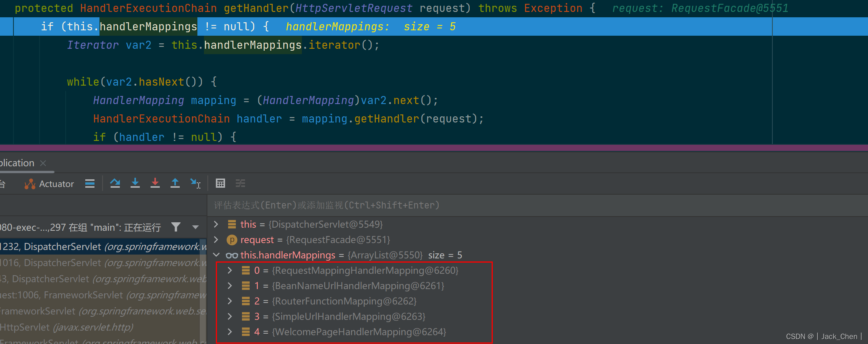Image resolution: width=868 pixels, height=344 pixels.
Task: Click the Run to Cursor icon
Action: click(x=195, y=184)
